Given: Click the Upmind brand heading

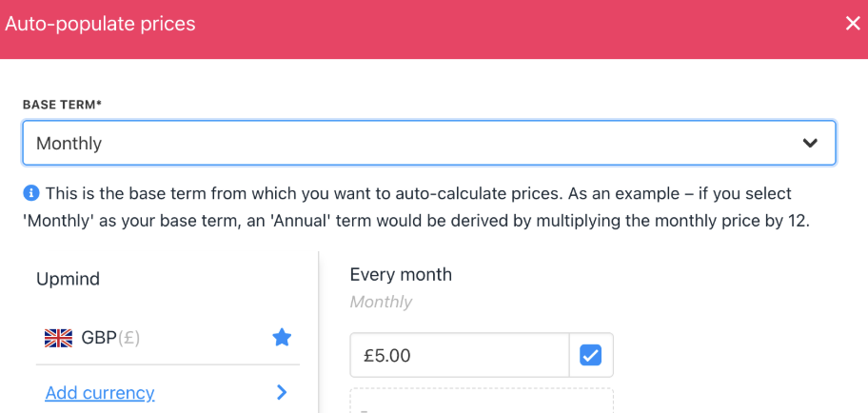Looking at the screenshot, I should [68, 279].
